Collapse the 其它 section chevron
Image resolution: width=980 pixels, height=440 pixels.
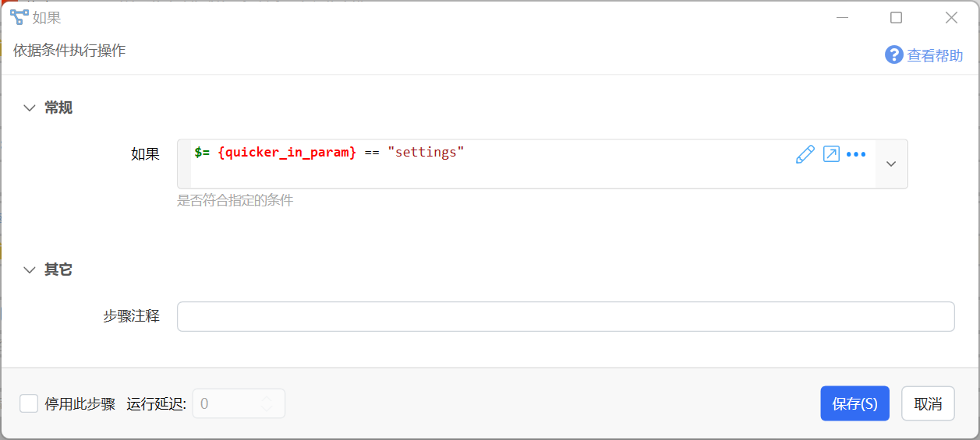pyautogui.click(x=30, y=270)
